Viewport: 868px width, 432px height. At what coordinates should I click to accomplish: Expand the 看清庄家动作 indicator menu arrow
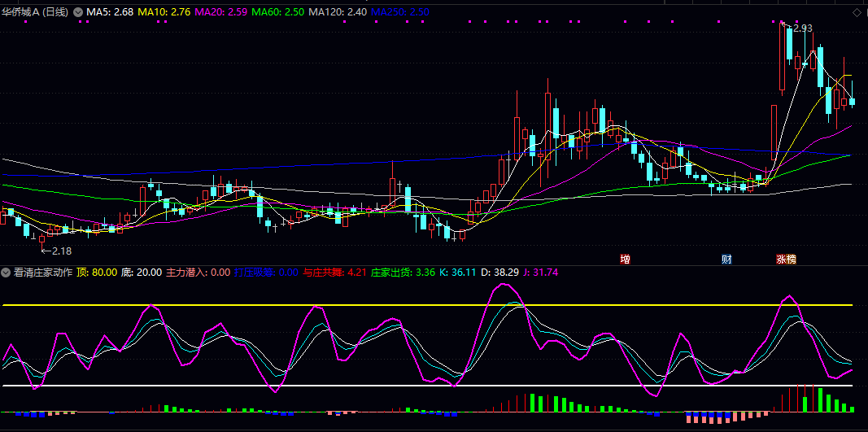pos(7,273)
